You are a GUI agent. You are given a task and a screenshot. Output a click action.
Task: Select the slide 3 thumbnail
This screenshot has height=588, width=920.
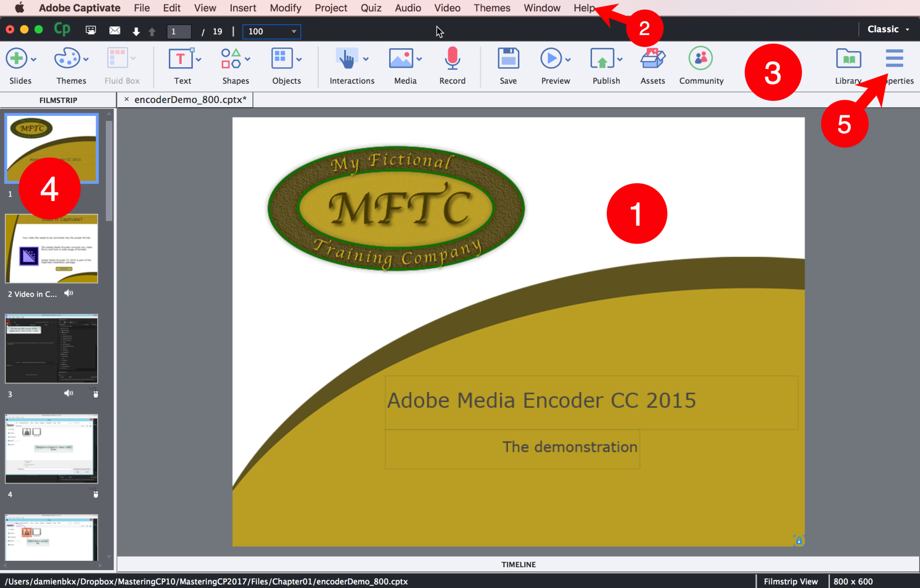tap(52, 349)
